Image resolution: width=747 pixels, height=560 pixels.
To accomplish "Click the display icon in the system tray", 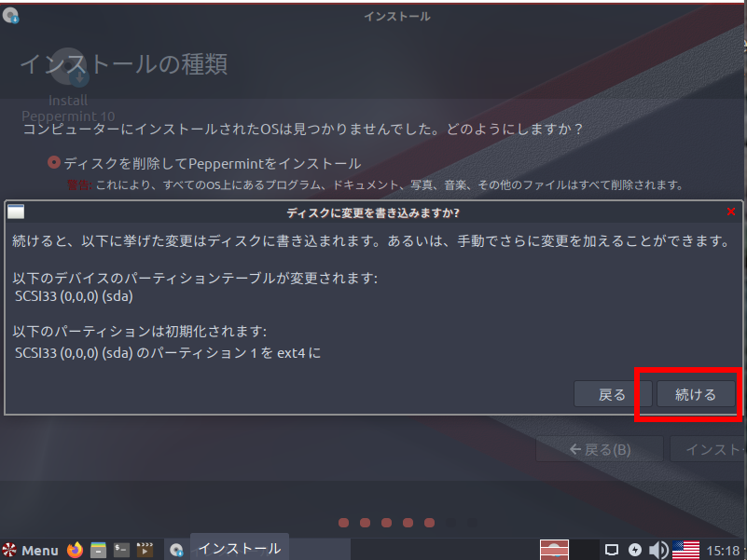I will (x=612, y=550).
